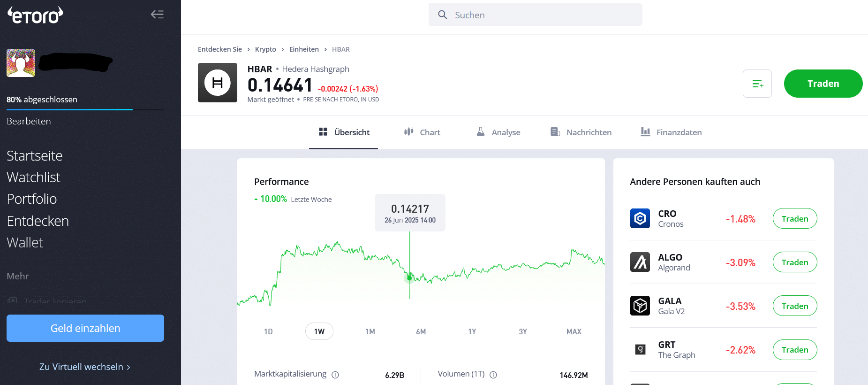The height and width of the screenshot is (385, 868).
Task: Click the 80% abgeschlossen progress bar
Action: pos(85,109)
